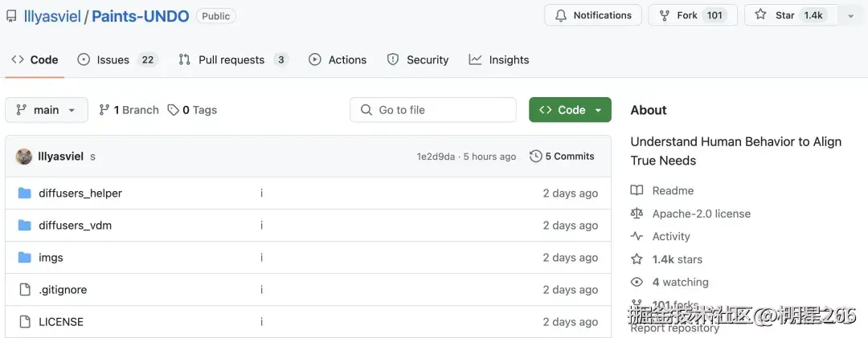The width and height of the screenshot is (868, 338).
Task: Open the main branch dropdown
Action: 46,110
